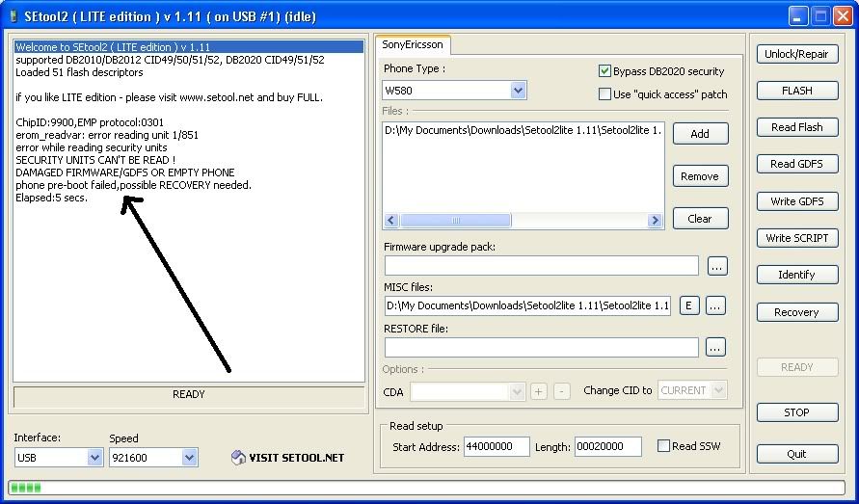
Task: Identify the connected phone
Action: 797,275
